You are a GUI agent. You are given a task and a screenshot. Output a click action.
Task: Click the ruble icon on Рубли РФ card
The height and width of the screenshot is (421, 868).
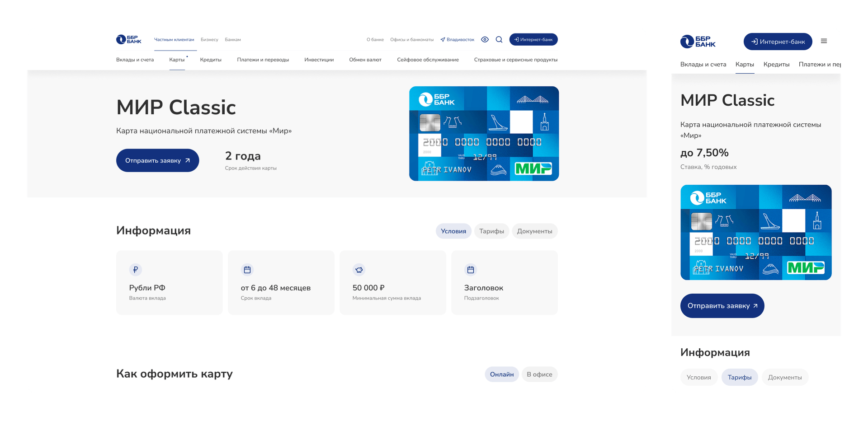(x=136, y=270)
